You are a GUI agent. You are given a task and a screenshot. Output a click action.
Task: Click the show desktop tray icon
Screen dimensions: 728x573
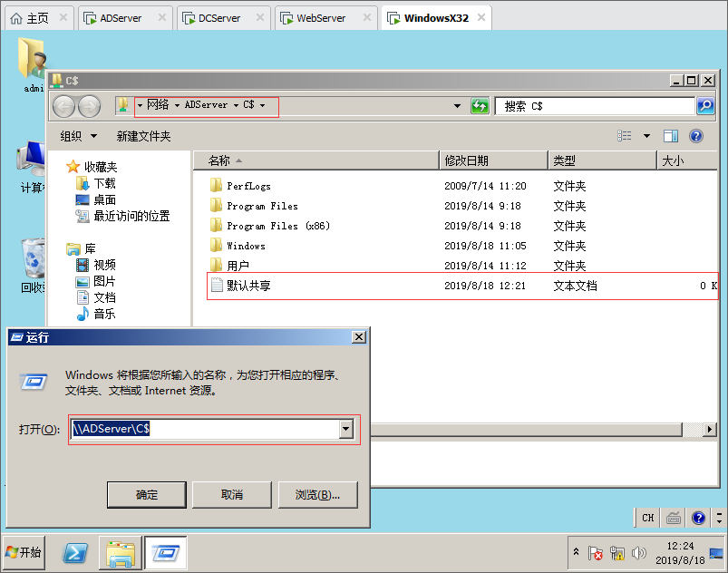pyautogui.click(x=716, y=553)
